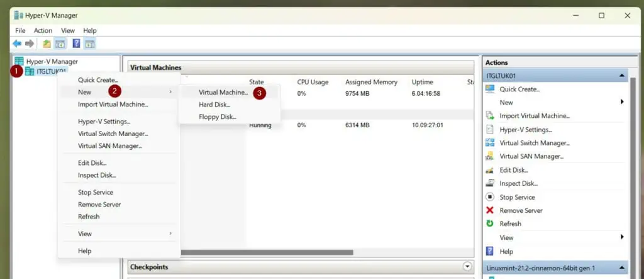Click green Refresh icon in Actions pane
644x279 pixels.
pos(490,224)
